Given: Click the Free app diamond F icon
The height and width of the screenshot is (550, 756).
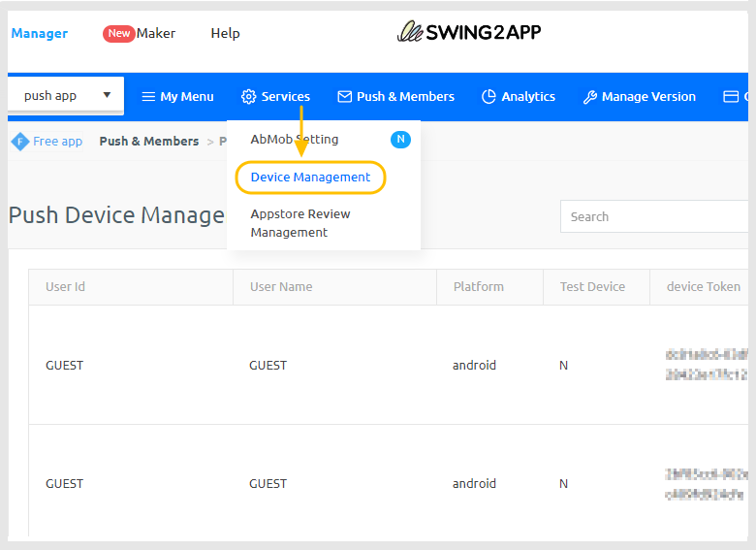Looking at the screenshot, I should point(20,142).
